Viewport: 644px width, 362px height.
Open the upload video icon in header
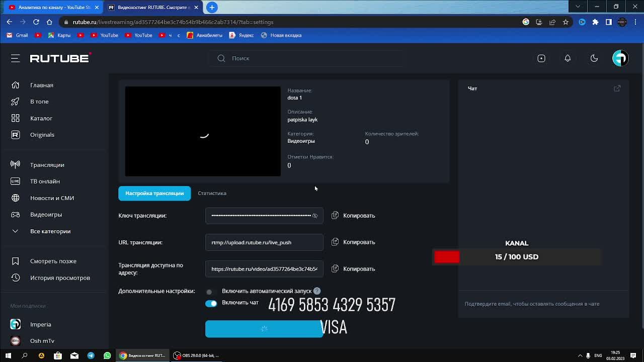click(x=541, y=58)
